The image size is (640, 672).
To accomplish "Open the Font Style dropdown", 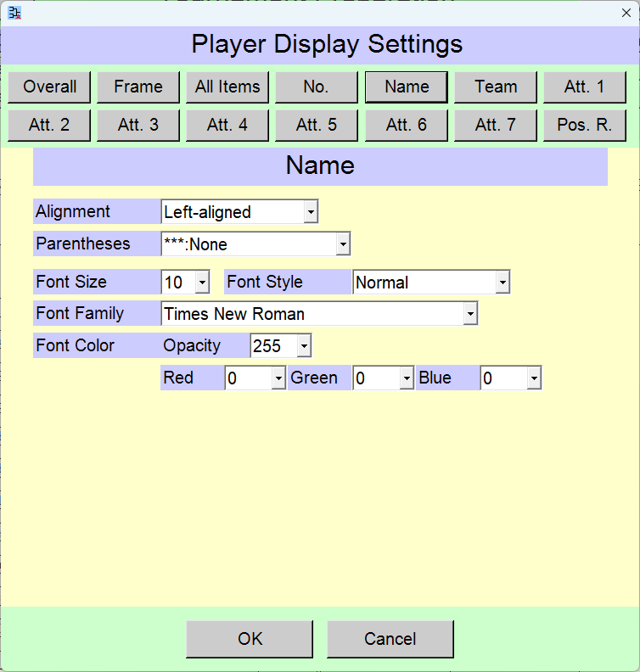I will pos(502,282).
